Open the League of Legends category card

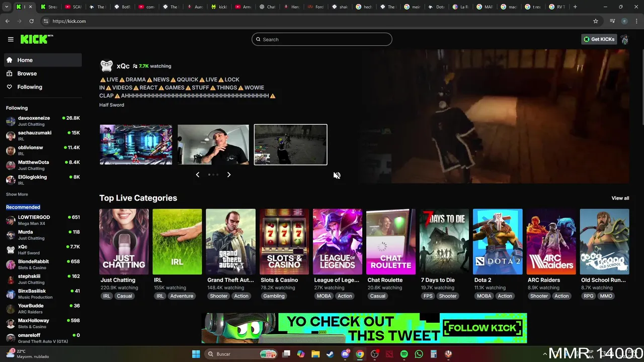[337, 242]
